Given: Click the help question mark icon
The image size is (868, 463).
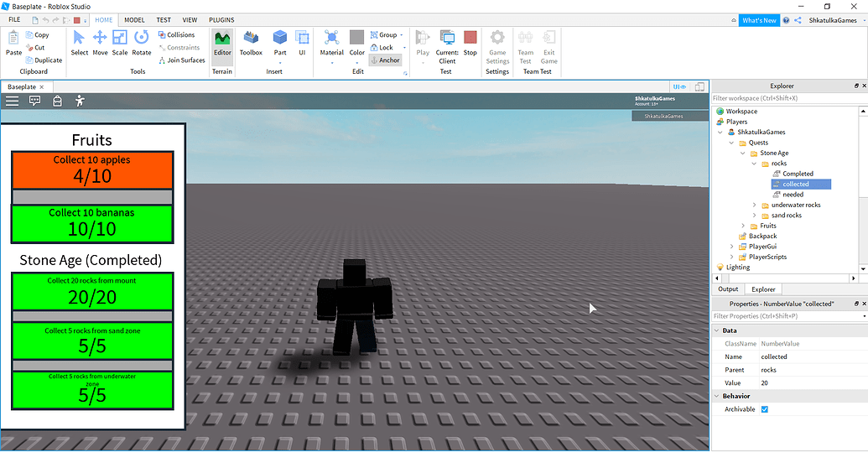Looking at the screenshot, I should pyautogui.click(x=786, y=20).
